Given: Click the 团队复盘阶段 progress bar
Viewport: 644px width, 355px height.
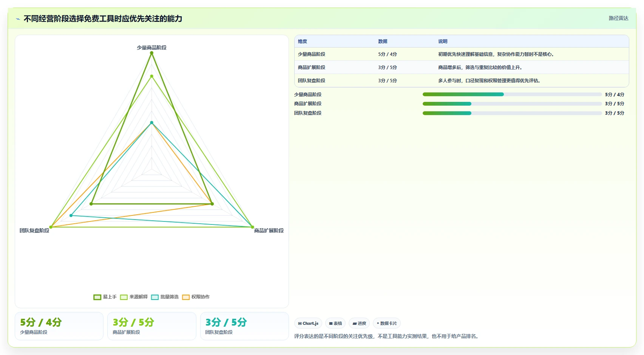Looking at the screenshot, I should 512,113.
